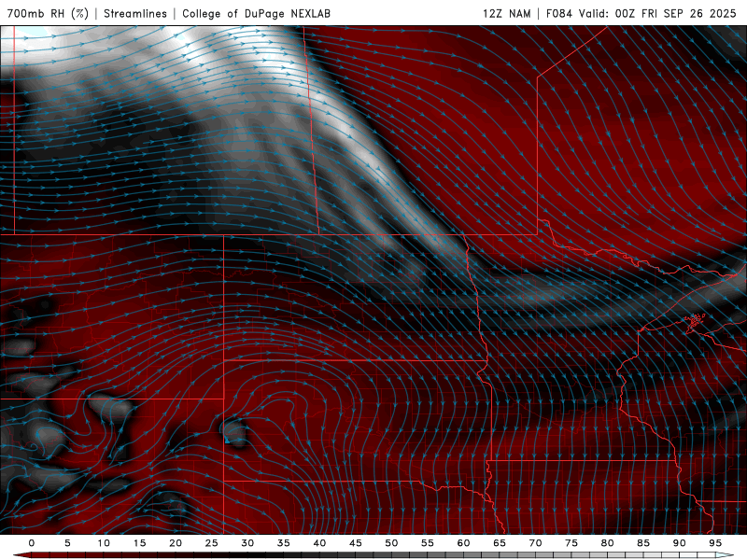
Task: Click the color scale value 25
Action: 212,543
